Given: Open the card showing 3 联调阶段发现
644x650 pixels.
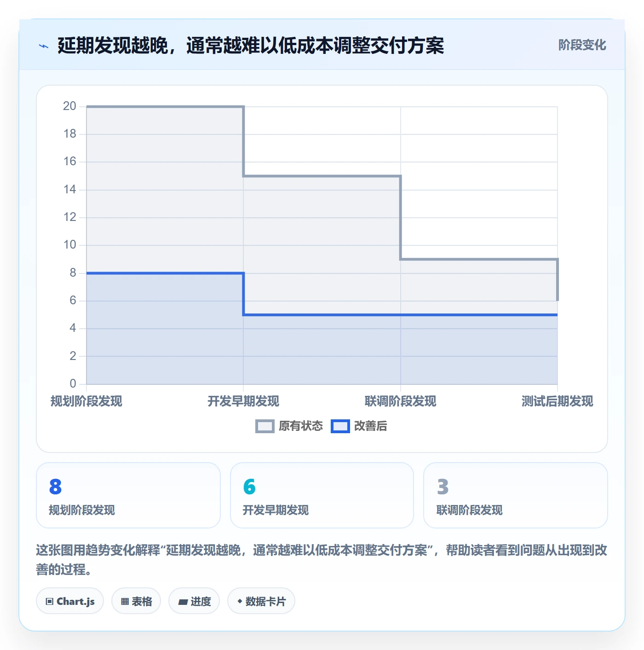Looking at the screenshot, I should click(x=516, y=495).
